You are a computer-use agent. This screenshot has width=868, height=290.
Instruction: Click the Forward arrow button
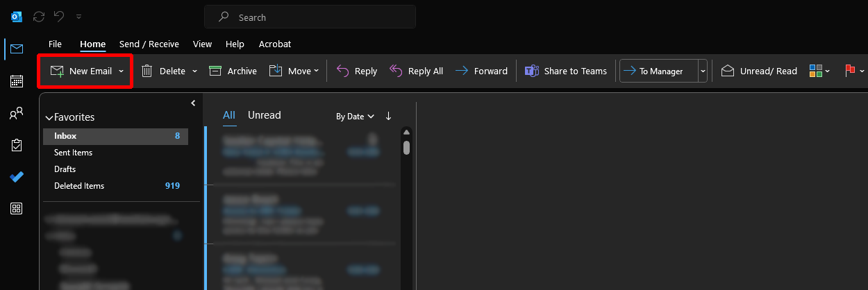pyautogui.click(x=481, y=71)
